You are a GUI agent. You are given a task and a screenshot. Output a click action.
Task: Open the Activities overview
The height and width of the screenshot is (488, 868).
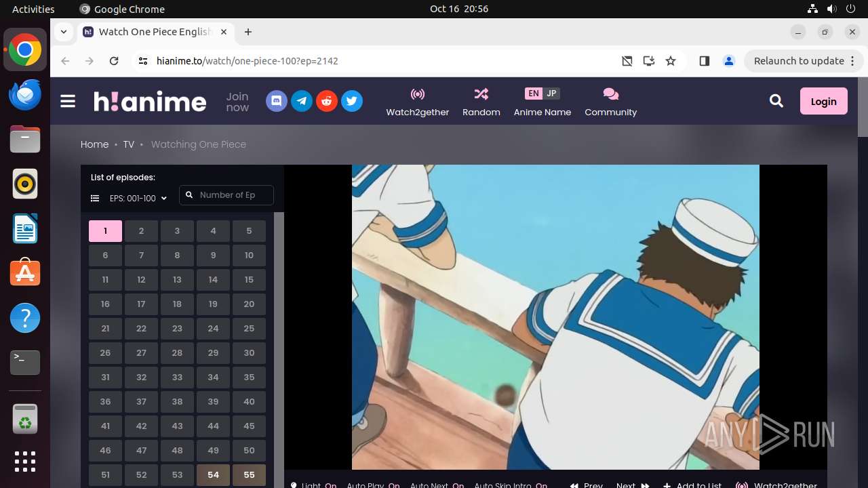[x=33, y=9]
